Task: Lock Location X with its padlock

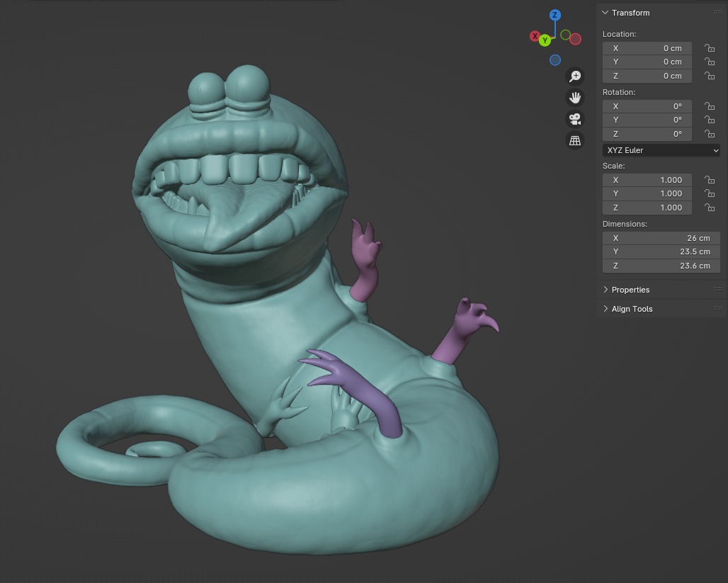Action: click(710, 48)
